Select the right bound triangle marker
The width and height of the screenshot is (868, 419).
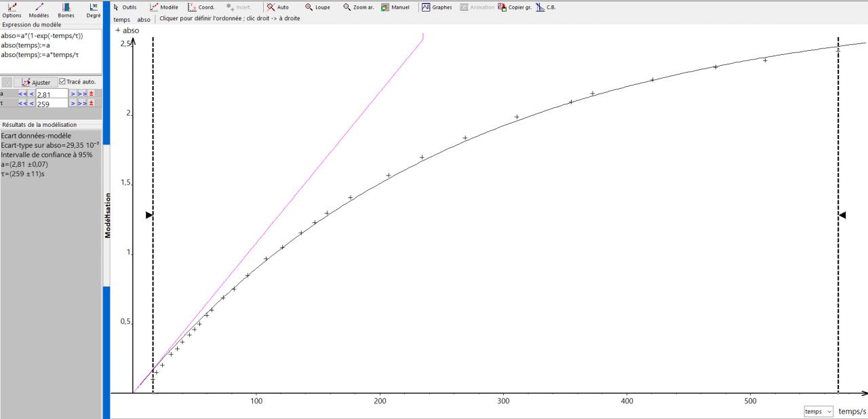(842, 216)
